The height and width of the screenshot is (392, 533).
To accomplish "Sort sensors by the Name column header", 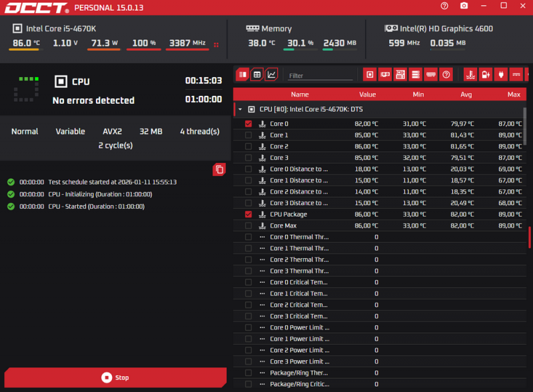I will click(x=300, y=95).
